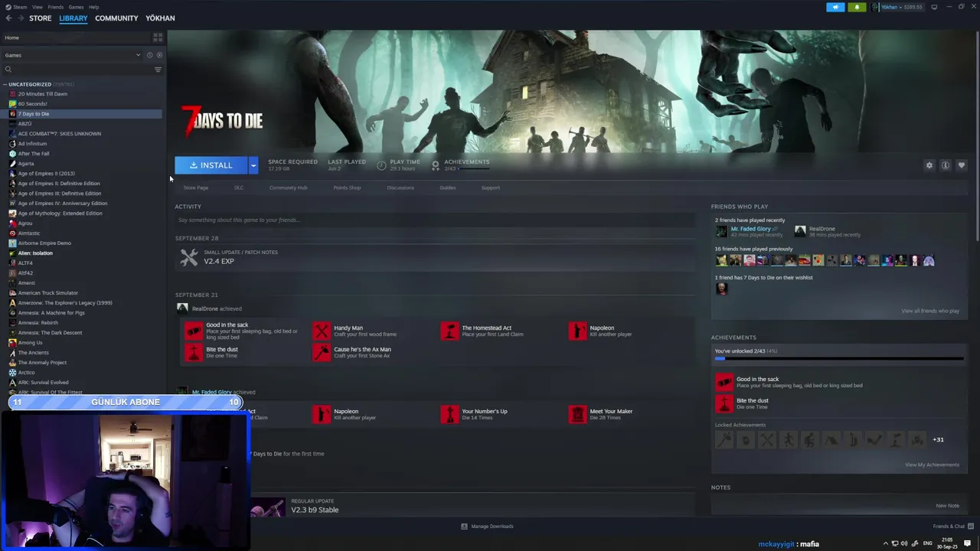Click View all friends who play

[x=930, y=311]
